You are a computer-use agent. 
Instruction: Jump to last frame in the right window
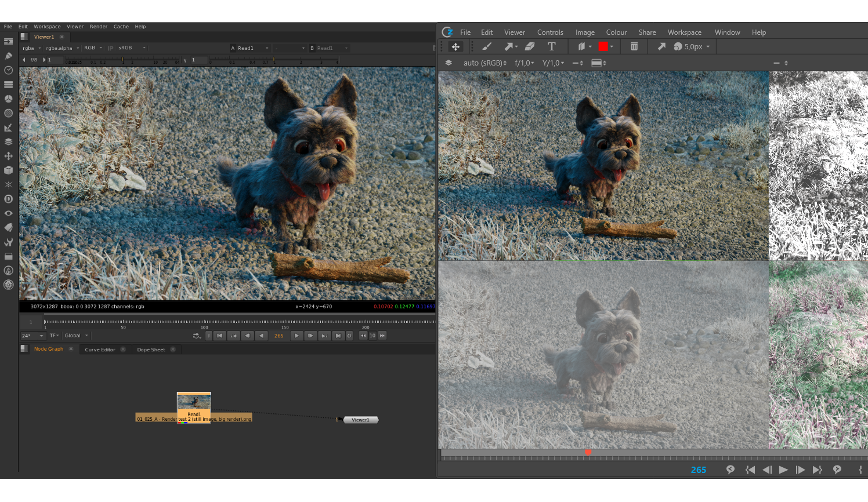pos(818,470)
